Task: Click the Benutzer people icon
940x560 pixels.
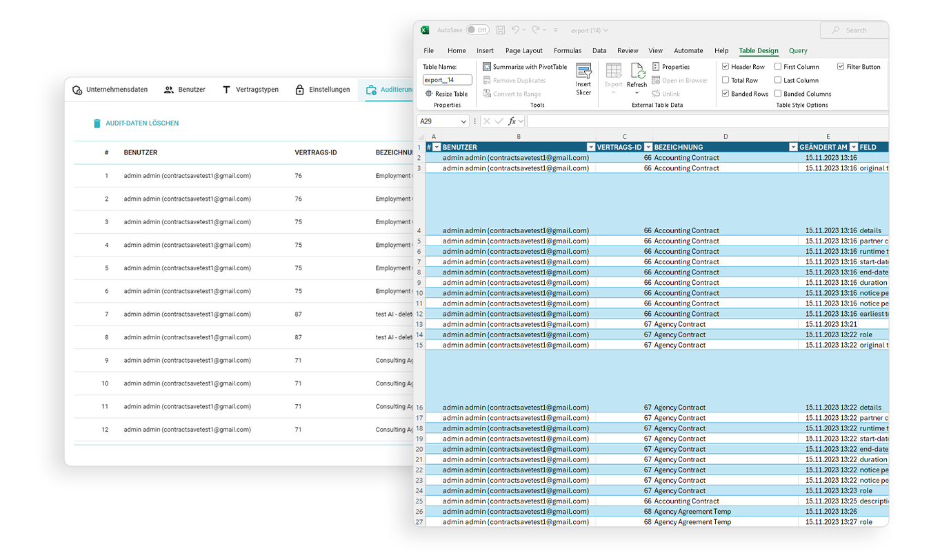Action: (169, 90)
